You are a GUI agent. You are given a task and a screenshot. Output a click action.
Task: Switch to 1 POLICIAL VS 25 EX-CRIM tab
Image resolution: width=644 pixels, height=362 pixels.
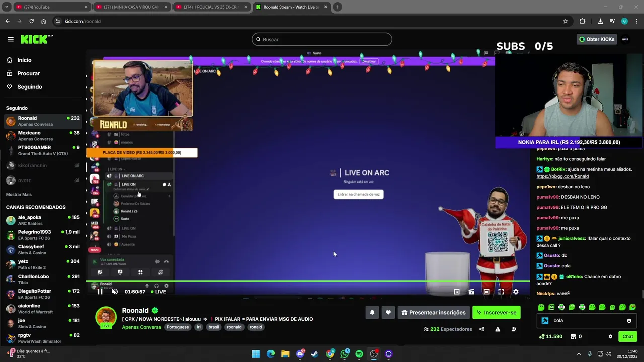tap(211, 7)
